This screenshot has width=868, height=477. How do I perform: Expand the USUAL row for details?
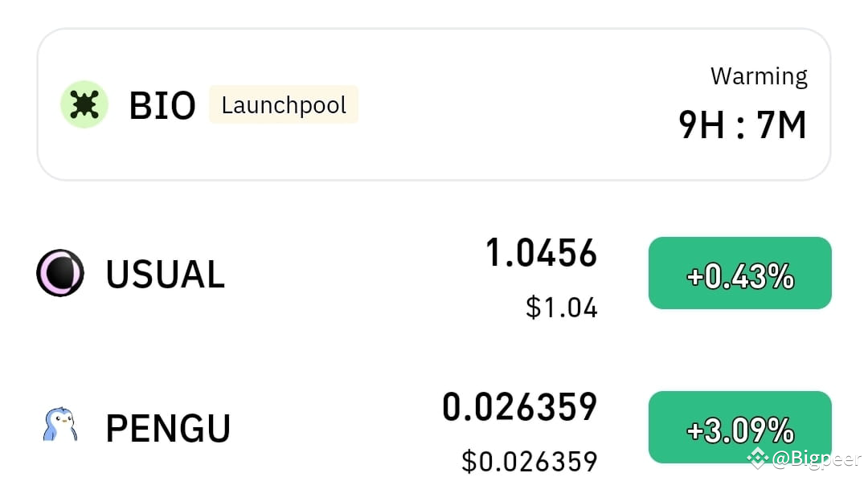[321, 273]
